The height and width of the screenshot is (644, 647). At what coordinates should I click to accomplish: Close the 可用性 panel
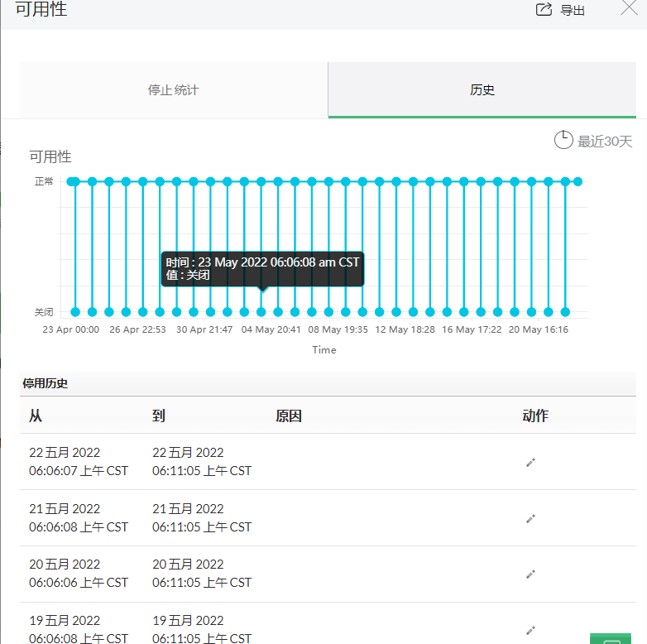[x=628, y=8]
